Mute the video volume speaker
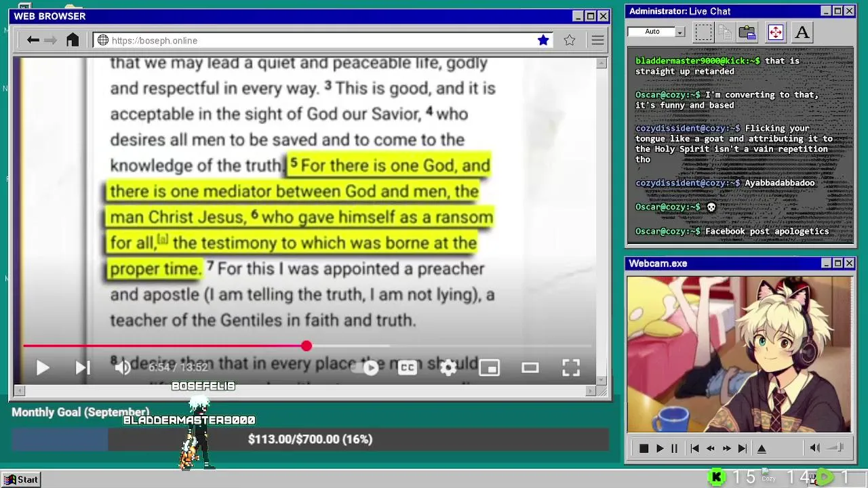Image resolution: width=868 pixels, height=488 pixels. (x=123, y=368)
